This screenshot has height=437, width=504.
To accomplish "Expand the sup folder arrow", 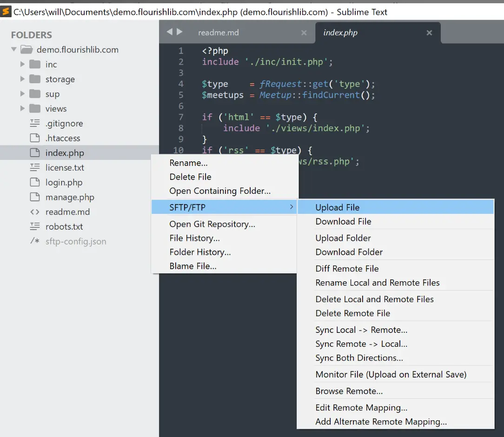I will [22, 93].
